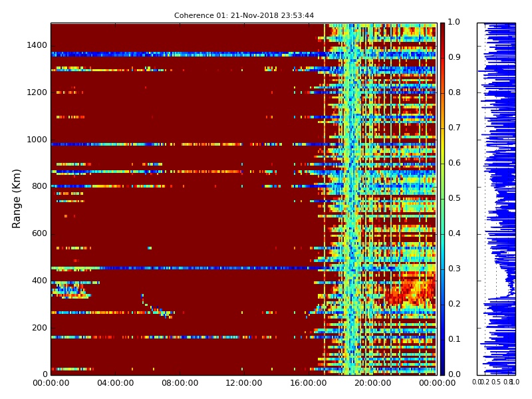Click the 20:00:00 time tick label

click(373, 383)
